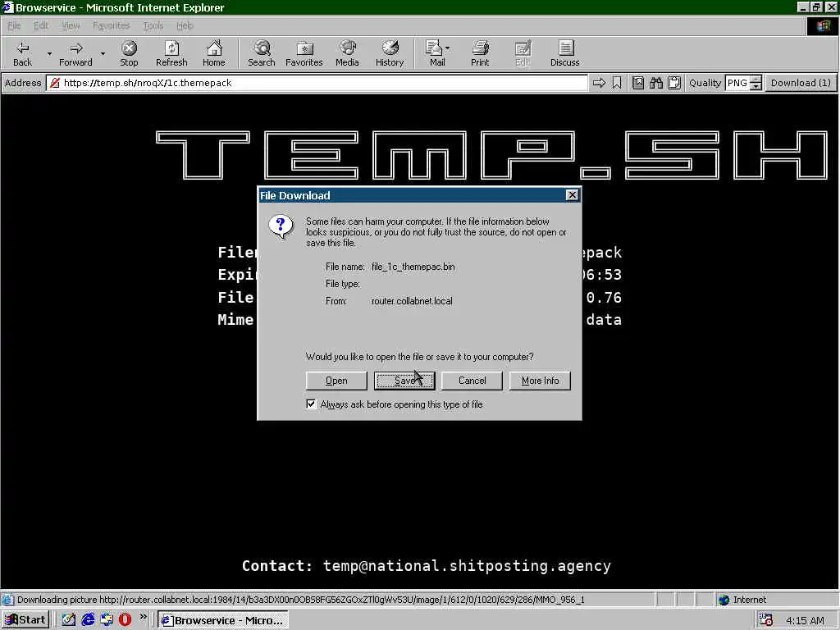Open the Favorites toolbar icon
Image resolution: width=840 pixels, height=630 pixels.
[x=304, y=48]
